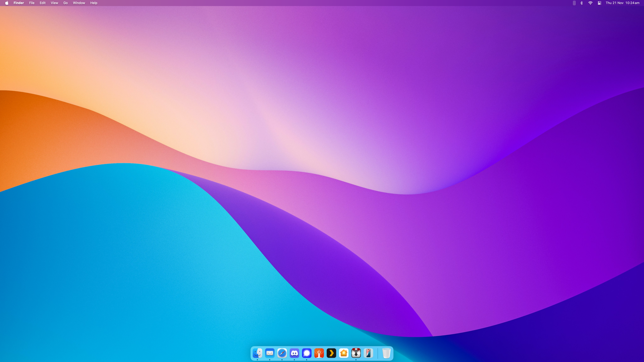Open the Help menu
This screenshot has height=362, width=644.
(94, 3)
